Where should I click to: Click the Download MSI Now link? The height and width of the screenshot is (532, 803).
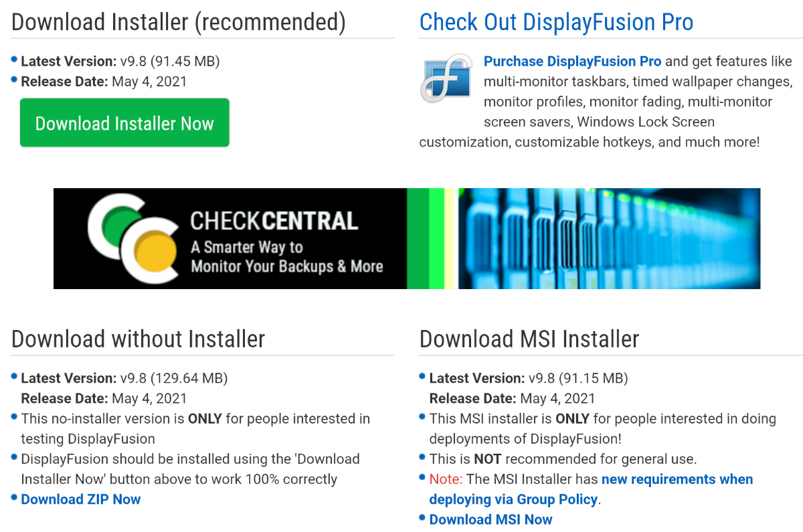(490, 519)
